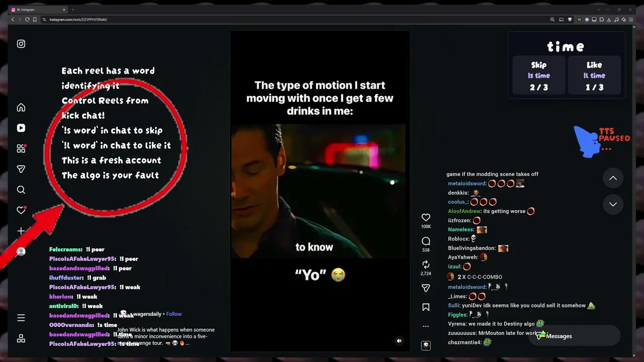Image resolution: width=644 pixels, height=362 pixels.
Task: Click the ihuffduster chat username
Action: coord(66,278)
